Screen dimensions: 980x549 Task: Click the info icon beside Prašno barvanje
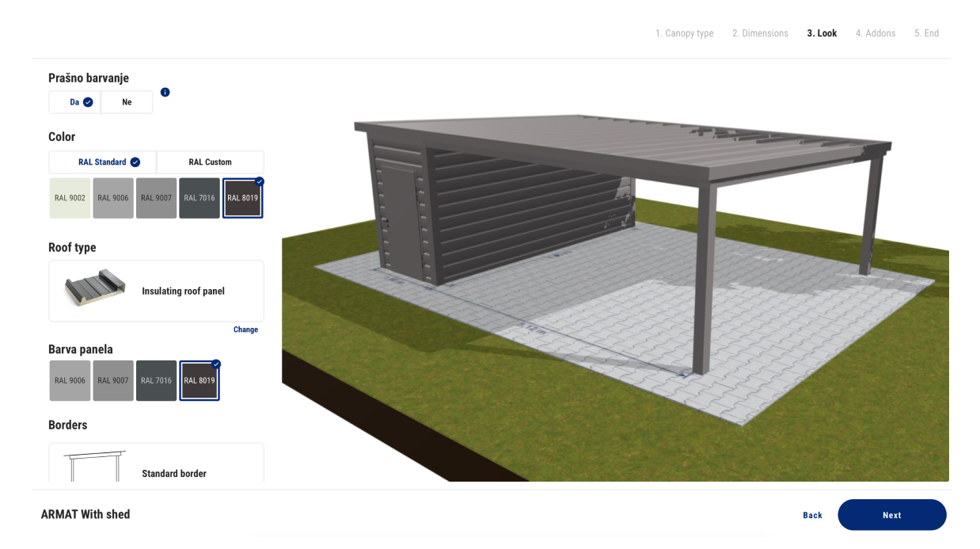click(165, 92)
